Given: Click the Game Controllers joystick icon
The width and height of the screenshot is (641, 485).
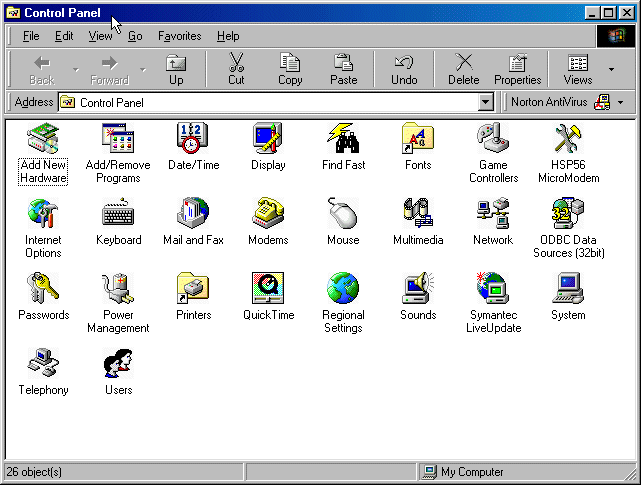Looking at the screenshot, I should tap(493, 138).
